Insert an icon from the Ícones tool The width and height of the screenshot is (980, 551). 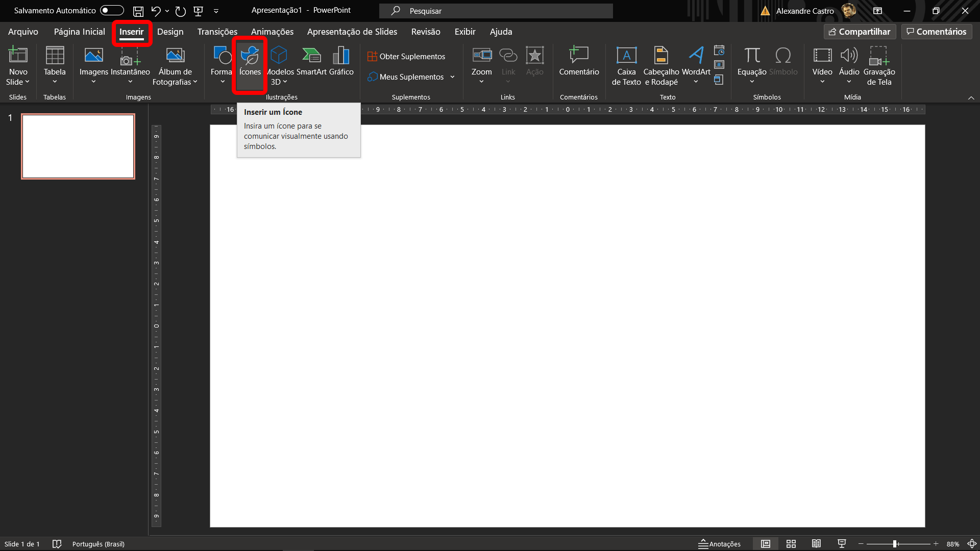click(250, 65)
